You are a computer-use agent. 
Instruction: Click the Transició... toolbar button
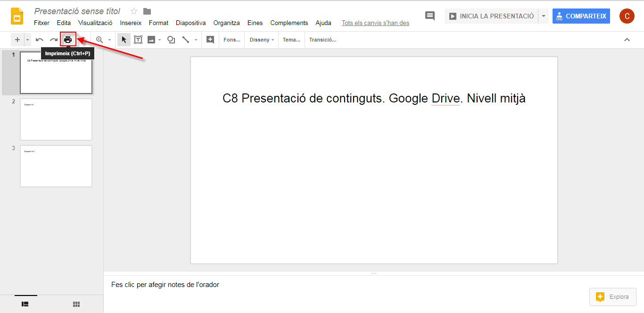pos(322,40)
